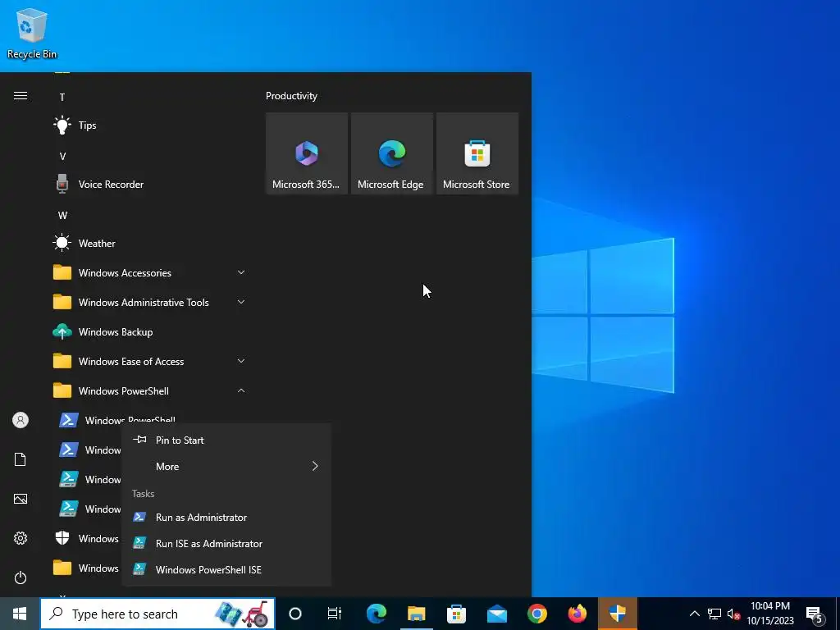Choose Pin to Start in context menu
The width and height of the screenshot is (840, 630).
(x=226, y=441)
